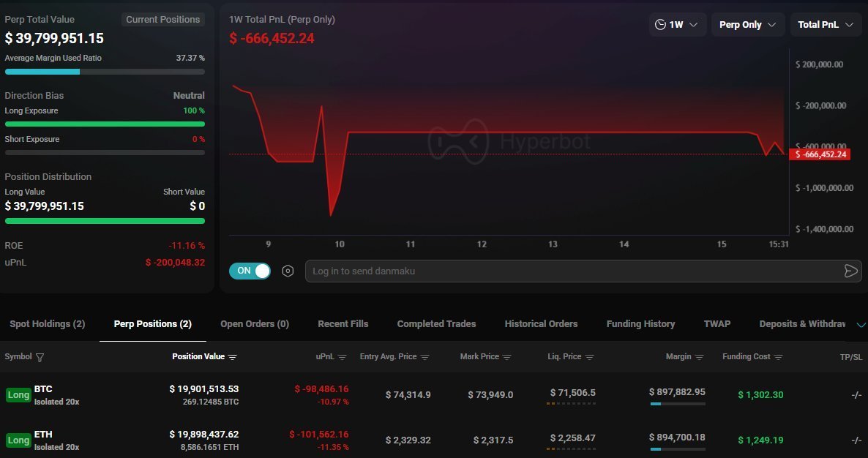Click the send danmaku paper-plane icon
868x458 pixels.
pyautogui.click(x=851, y=271)
